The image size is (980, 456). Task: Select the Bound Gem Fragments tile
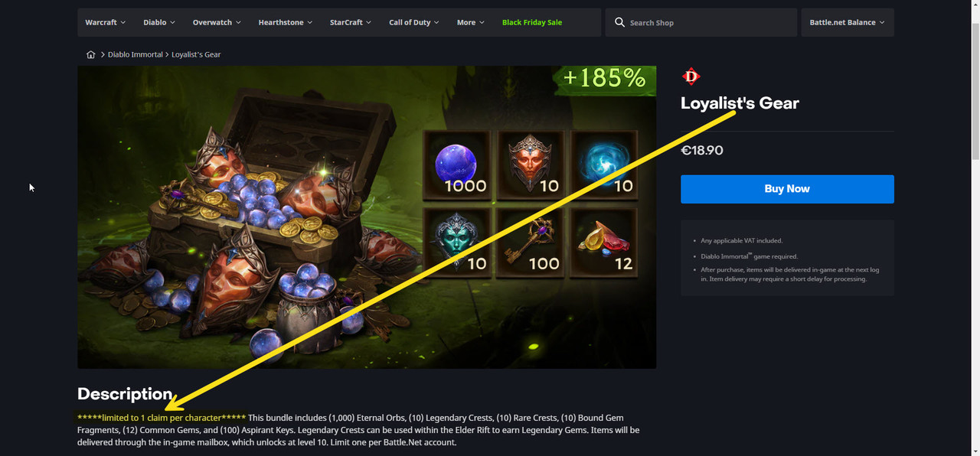click(x=456, y=242)
